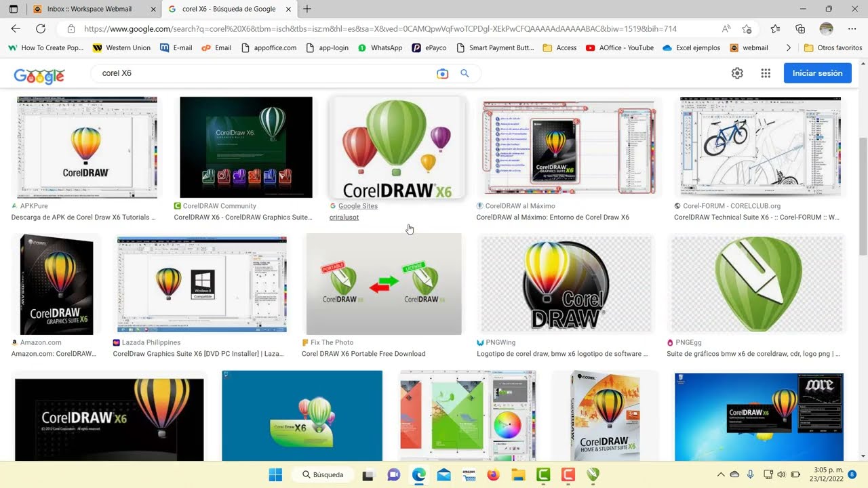Open the Western Union bookmark
This screenshot has width=868, height=488.
pyautogui.click(x=121, y=48)
